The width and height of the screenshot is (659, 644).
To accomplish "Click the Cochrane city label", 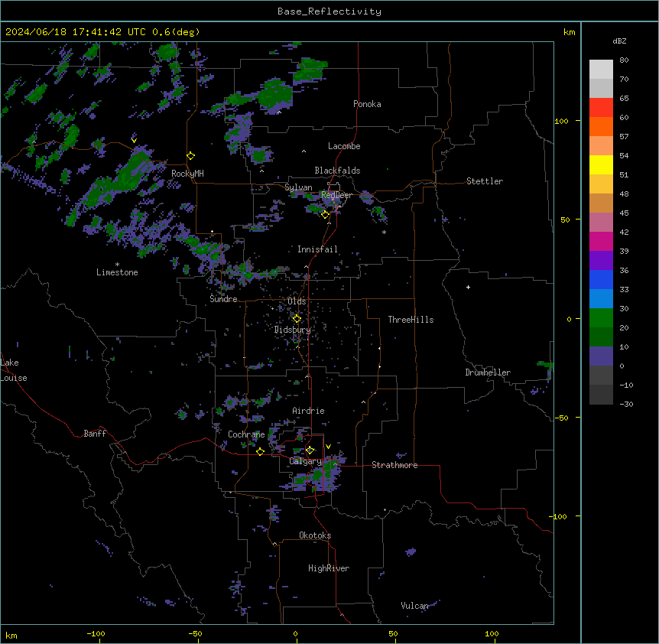I will click(x=246, y=434).
